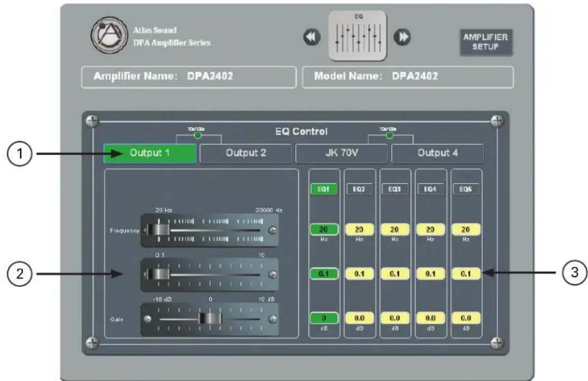The image size is (588, 381).
Task: Click the Gain slider right end knob
Action: click(273, 319)
